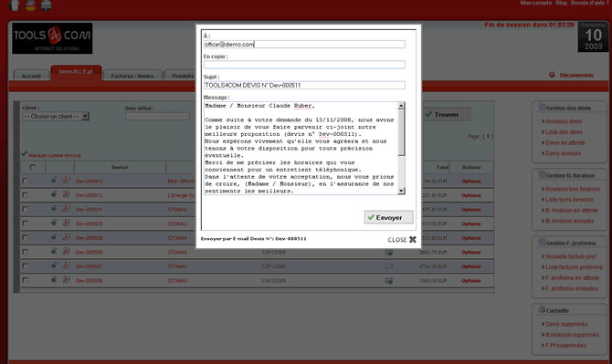Click the blue edit icon for Dev-000510

click(x=54, y=223)
